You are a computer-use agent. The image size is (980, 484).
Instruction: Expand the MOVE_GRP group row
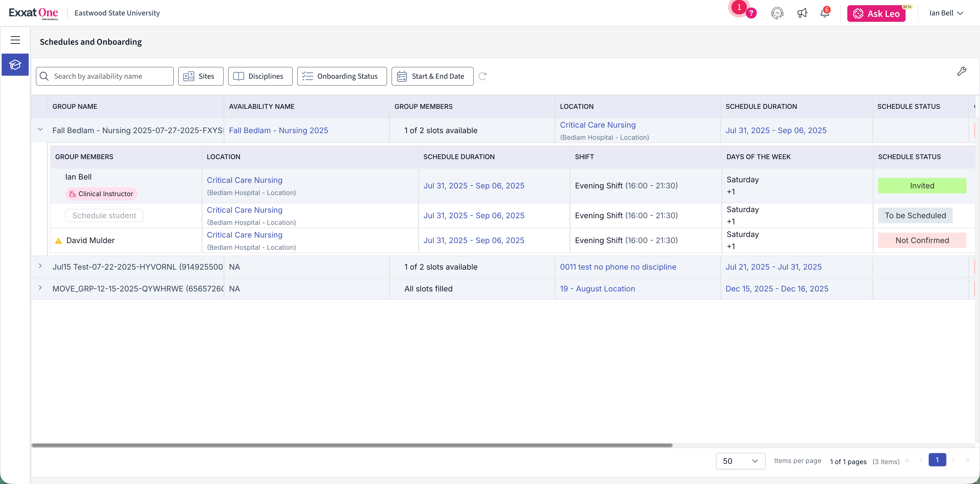[40, 288]
